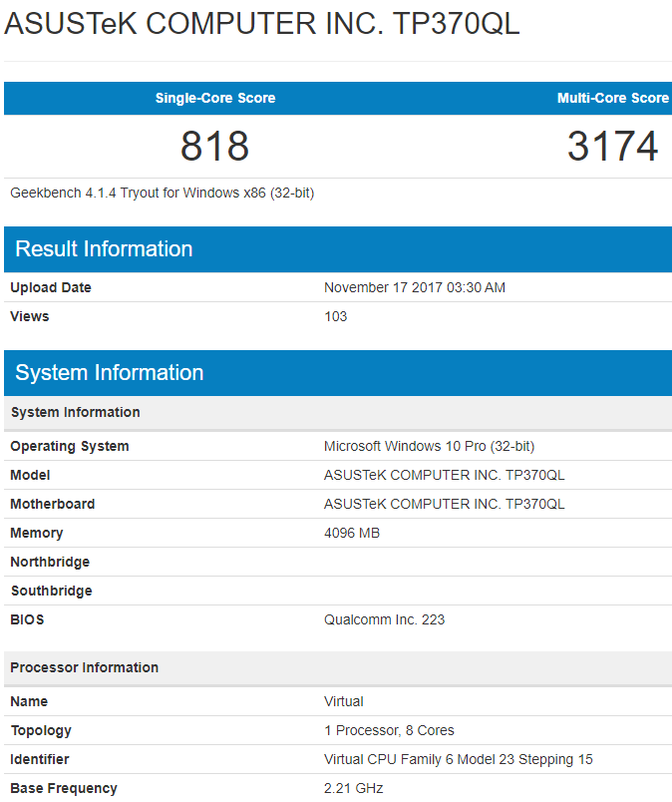Select the TP370QL value in Model row

click(x=445, y=475)
